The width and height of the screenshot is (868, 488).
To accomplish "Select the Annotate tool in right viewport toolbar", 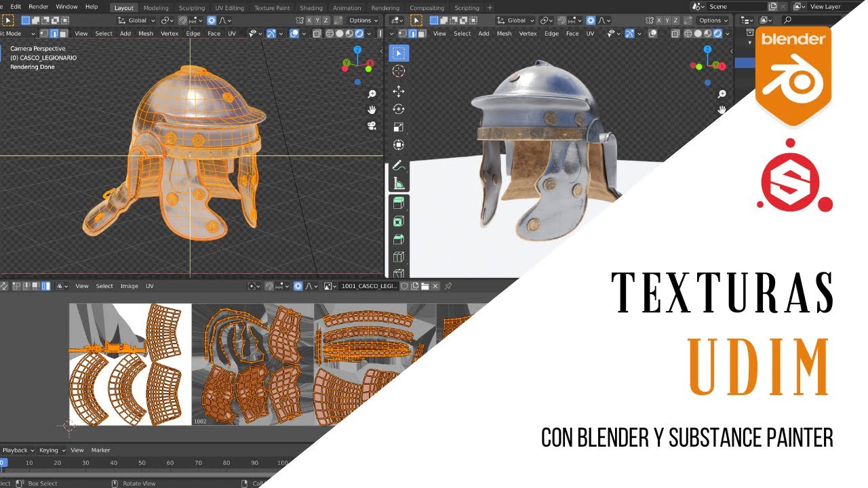I will 399,165.
